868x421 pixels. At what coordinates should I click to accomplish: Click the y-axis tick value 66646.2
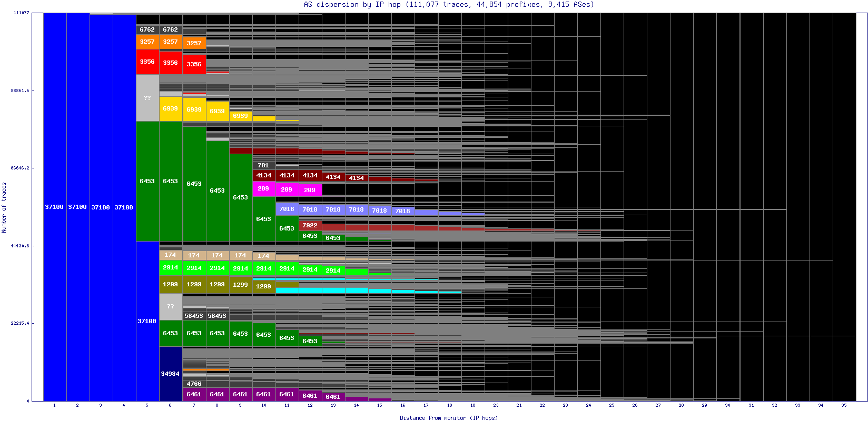click(20, 168)
